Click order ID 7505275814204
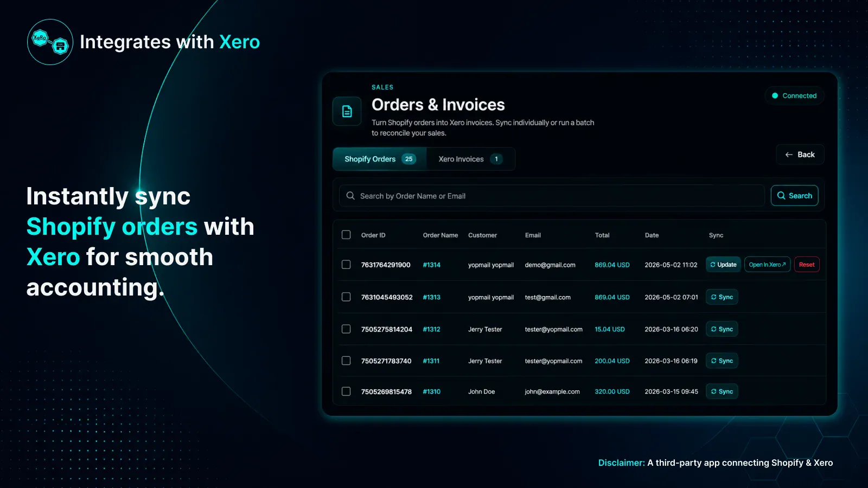Image resolution: width=868 pixels, height=488 pixels. pos(387,329)
